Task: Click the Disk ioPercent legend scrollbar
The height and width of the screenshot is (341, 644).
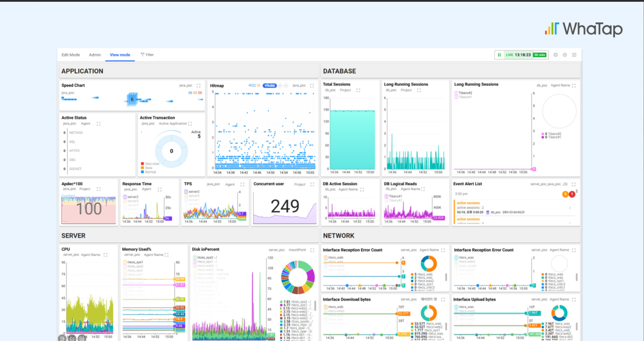Action: [315, 306]
